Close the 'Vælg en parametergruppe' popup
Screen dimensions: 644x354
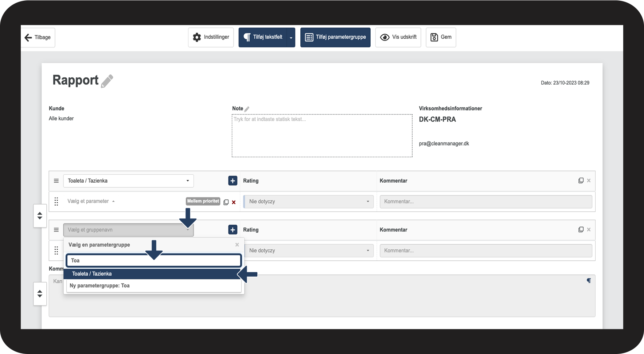click(237, 245)
